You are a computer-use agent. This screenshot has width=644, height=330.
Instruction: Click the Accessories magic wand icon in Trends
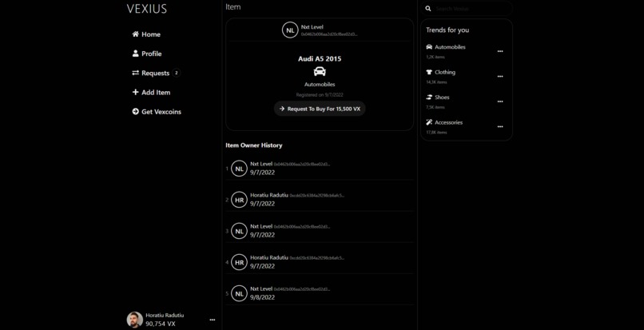tap(429, 122)
